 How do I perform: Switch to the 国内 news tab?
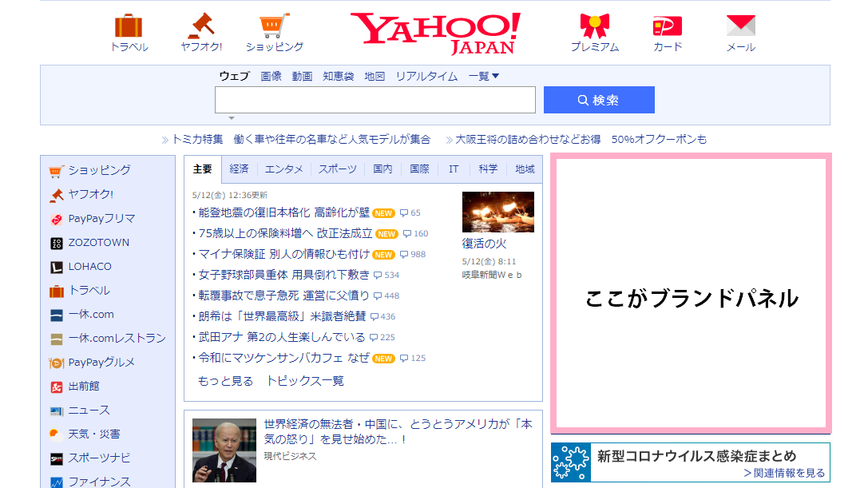[x=382, y=169]
